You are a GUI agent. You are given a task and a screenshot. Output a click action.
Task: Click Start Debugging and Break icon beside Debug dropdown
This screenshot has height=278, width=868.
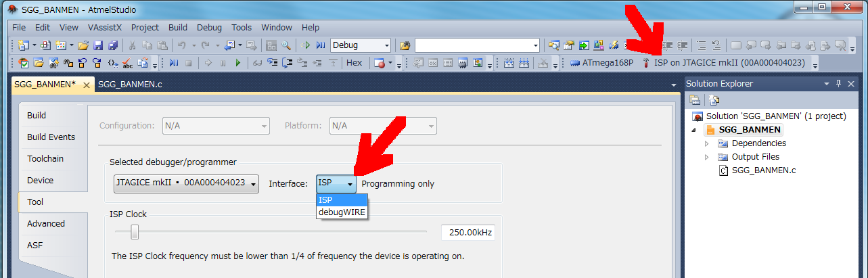tap(320, 45)
